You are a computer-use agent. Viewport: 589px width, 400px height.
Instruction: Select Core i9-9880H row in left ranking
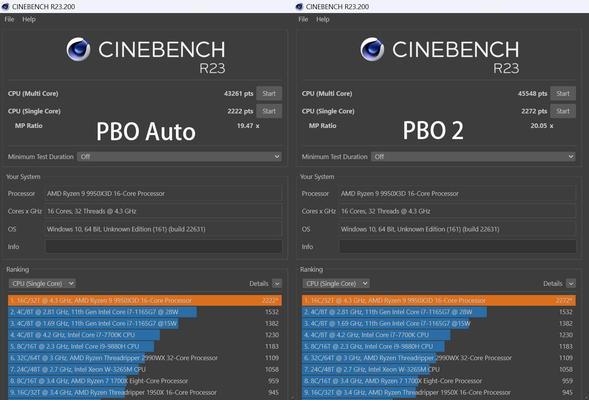coord(145,346)
